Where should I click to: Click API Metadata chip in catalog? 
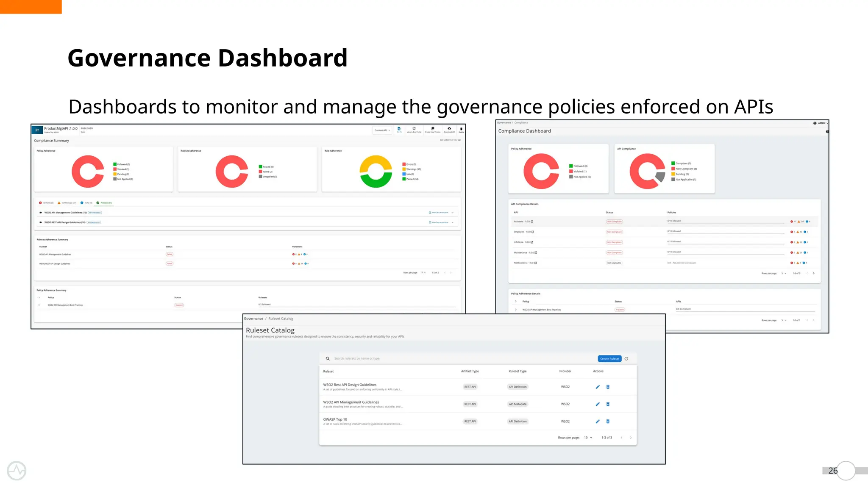(517, 404)
